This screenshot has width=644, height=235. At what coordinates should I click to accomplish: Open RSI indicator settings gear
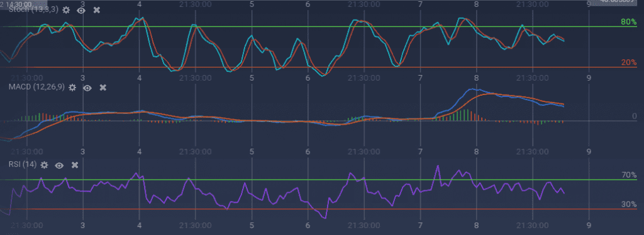coord(45,165)
